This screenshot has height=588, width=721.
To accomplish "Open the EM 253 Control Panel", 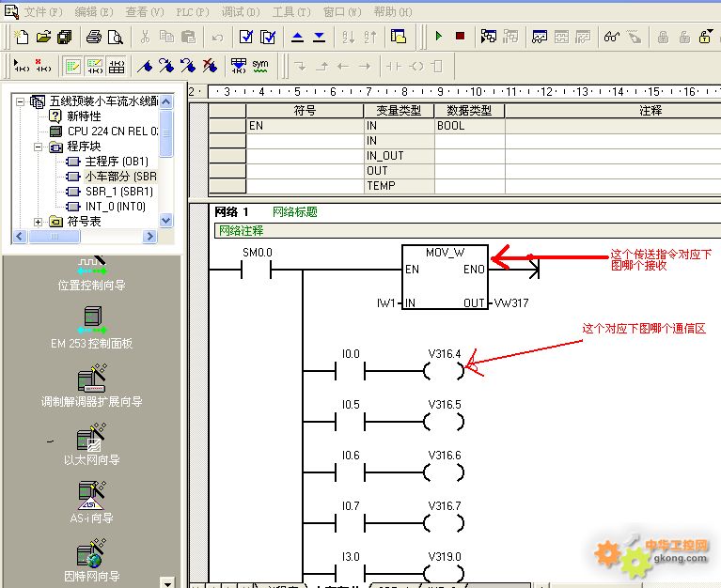I will pos(91,328).
